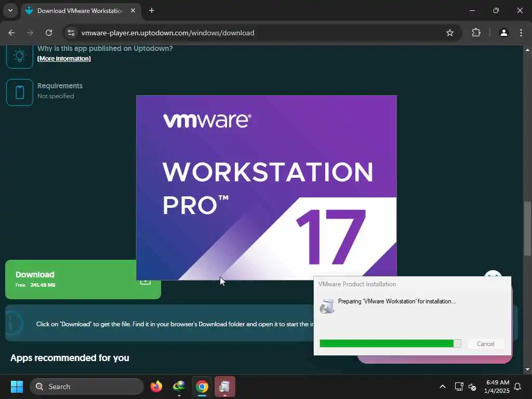Viewport: 532px width, 399px height.
Task: Click the 'Apps recommended for you' heading
Action: (x=70, y=358)
